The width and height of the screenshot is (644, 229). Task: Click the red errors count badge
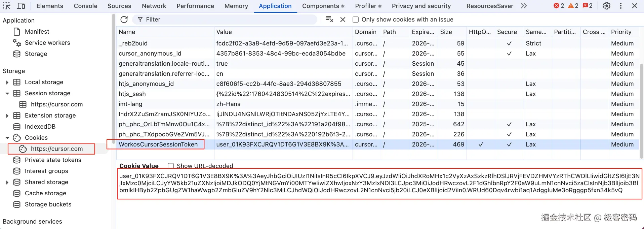coord(559,6)
